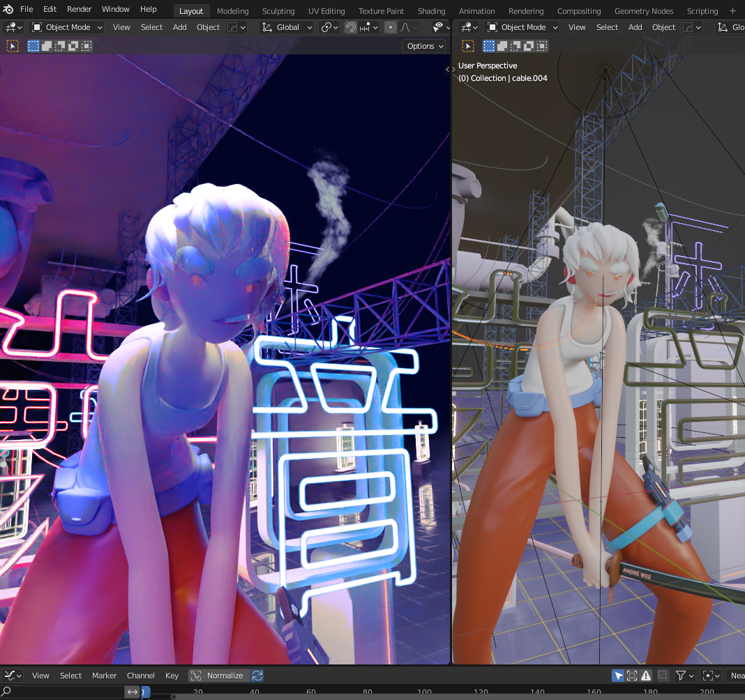Open the Render menu

[x=79, y=9]
